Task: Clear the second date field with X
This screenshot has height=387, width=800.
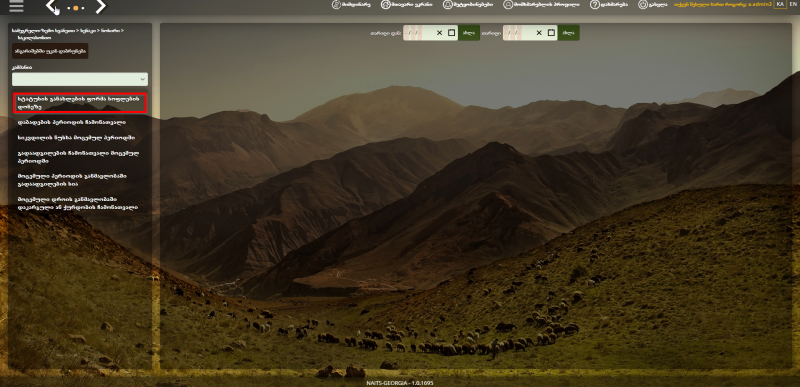Action: tap(539, 33)
